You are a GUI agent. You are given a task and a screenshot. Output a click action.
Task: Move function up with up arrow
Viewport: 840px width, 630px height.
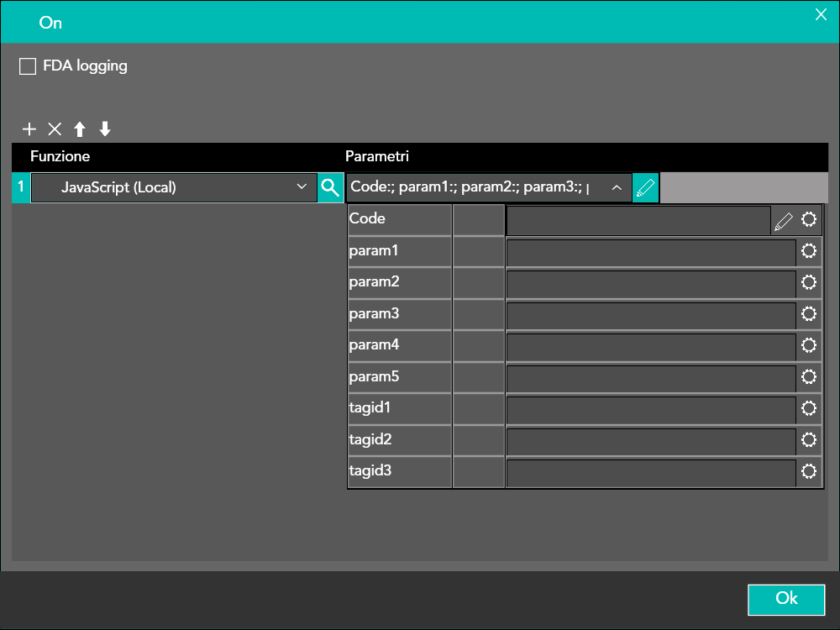80,129
